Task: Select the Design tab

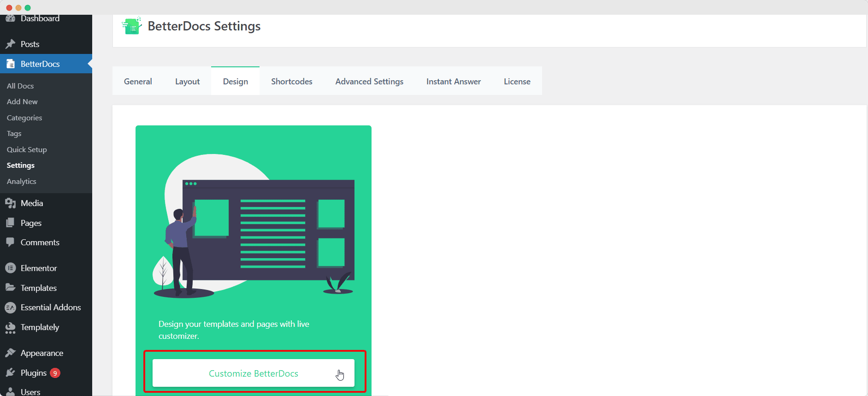Action: 236,82
